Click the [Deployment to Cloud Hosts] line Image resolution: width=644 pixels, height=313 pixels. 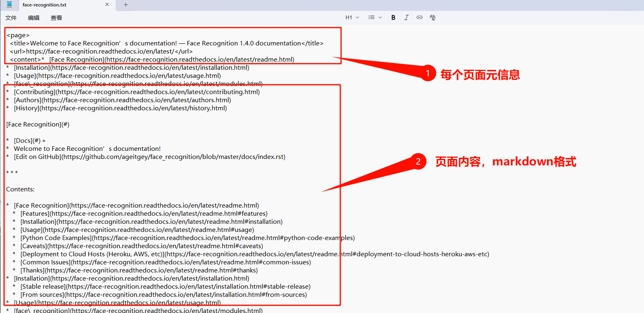click(x=251, y=254)
